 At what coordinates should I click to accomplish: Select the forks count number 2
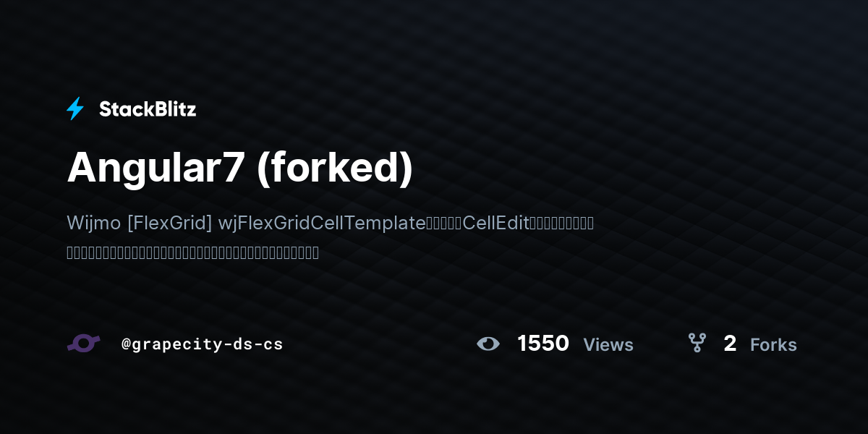click(730, 344)
